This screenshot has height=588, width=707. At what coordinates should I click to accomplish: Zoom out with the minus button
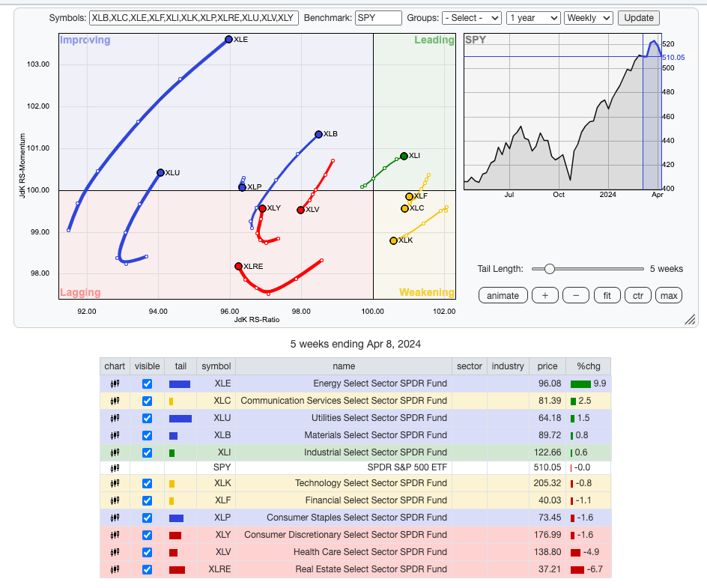(x=576, y=296)
